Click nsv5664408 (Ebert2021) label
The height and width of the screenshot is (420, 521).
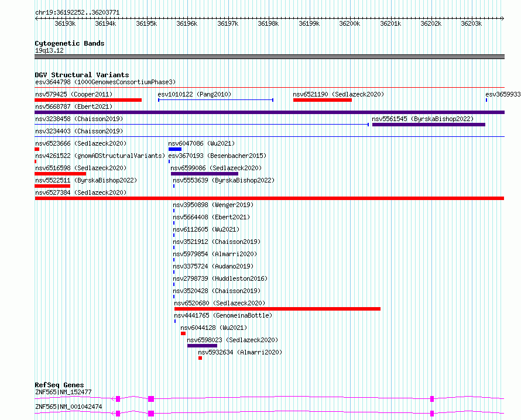click(211, 217)
